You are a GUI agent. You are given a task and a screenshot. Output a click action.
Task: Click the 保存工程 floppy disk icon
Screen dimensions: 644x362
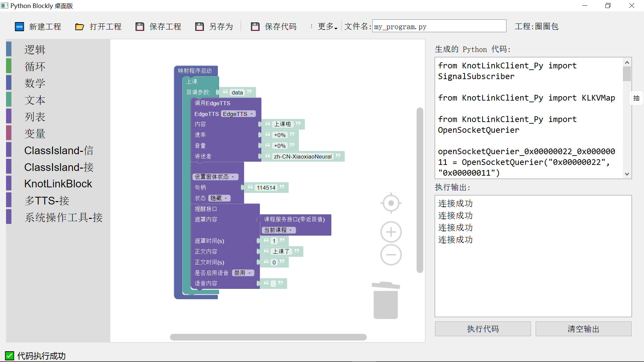click(140, 26)
